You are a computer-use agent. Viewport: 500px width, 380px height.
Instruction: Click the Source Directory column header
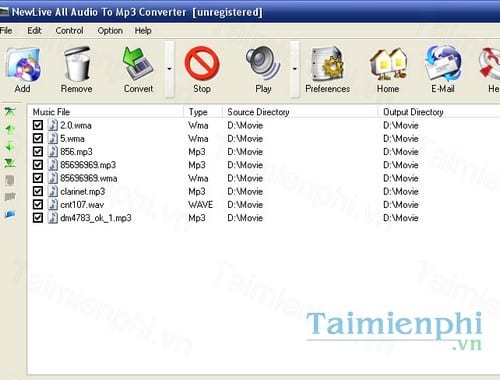[x=300, y=112]
